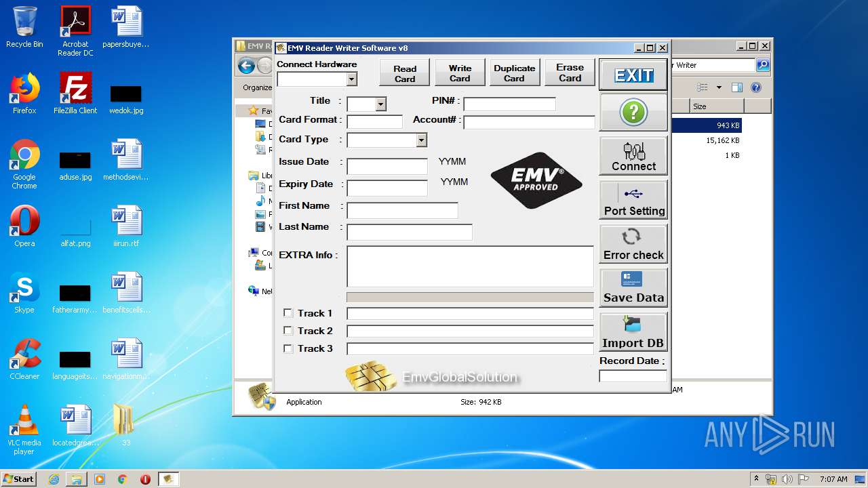Image resolution: width=868 pixels, height=488 pixels.
Task: Click the Save Data button
Action: 633,287
